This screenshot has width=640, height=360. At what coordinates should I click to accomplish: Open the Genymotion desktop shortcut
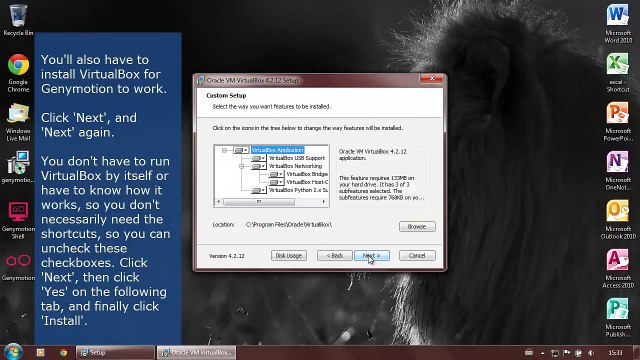coord(18,267)
